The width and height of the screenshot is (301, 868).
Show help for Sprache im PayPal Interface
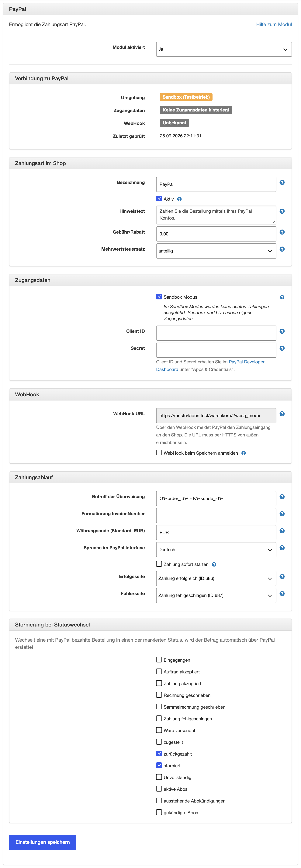pos(282,548)
